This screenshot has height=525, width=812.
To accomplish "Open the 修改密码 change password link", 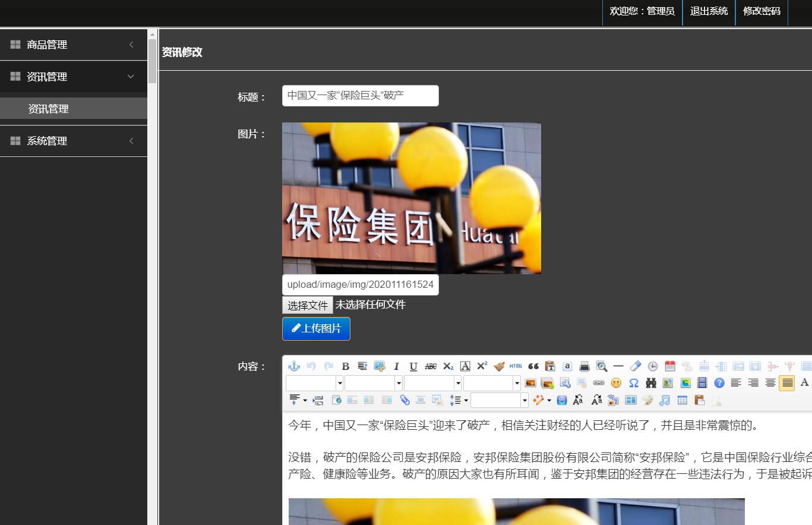I will point(762,11).
